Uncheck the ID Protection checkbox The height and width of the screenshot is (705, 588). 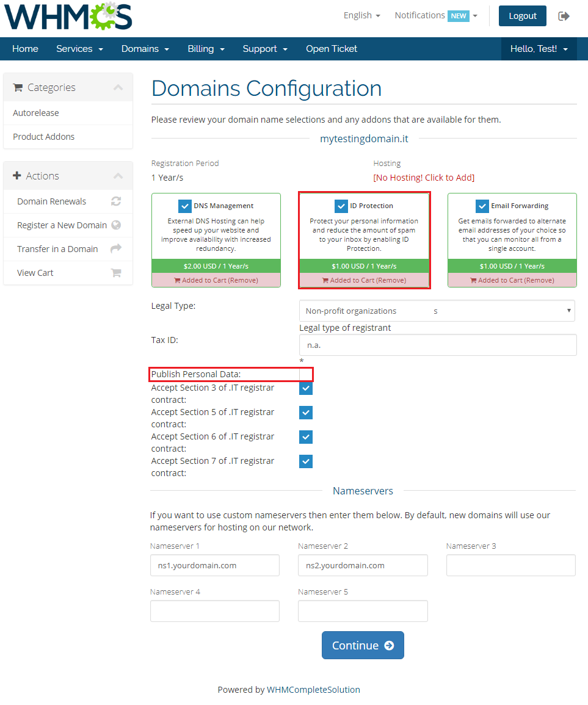341,206
